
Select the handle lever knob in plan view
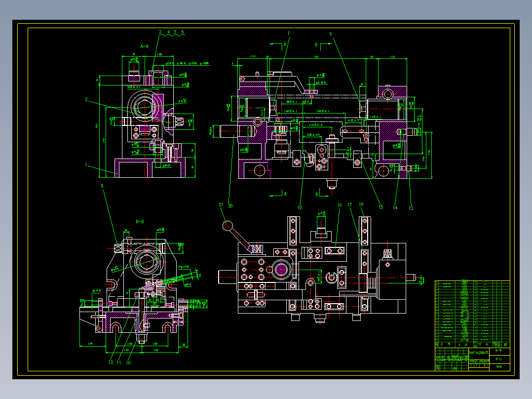(228, 226)
